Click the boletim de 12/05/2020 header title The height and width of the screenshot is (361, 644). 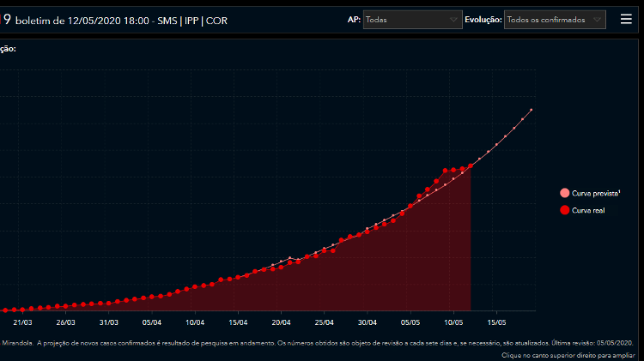tap(129, 20)
